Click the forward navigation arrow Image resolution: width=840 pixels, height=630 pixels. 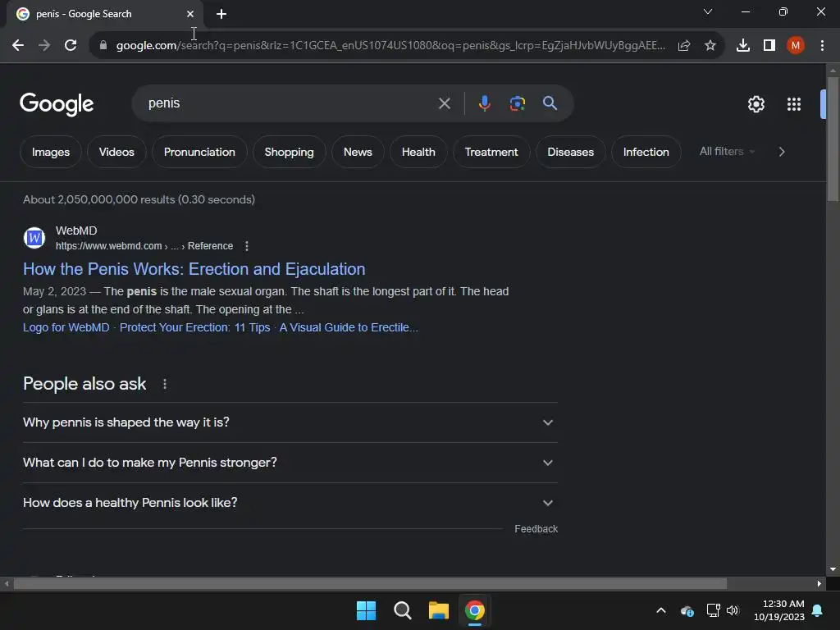click(44, 46)
